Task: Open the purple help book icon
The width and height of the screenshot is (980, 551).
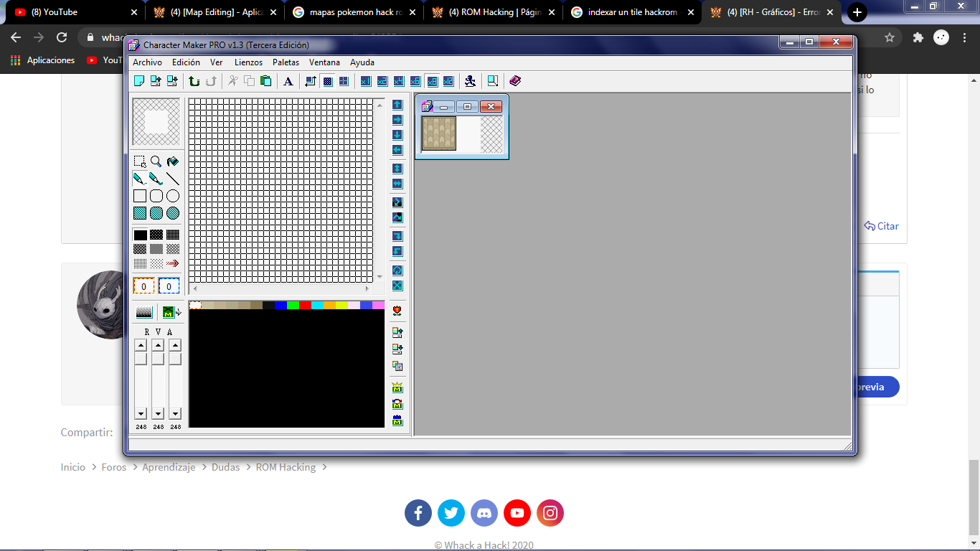Action: 515,81
